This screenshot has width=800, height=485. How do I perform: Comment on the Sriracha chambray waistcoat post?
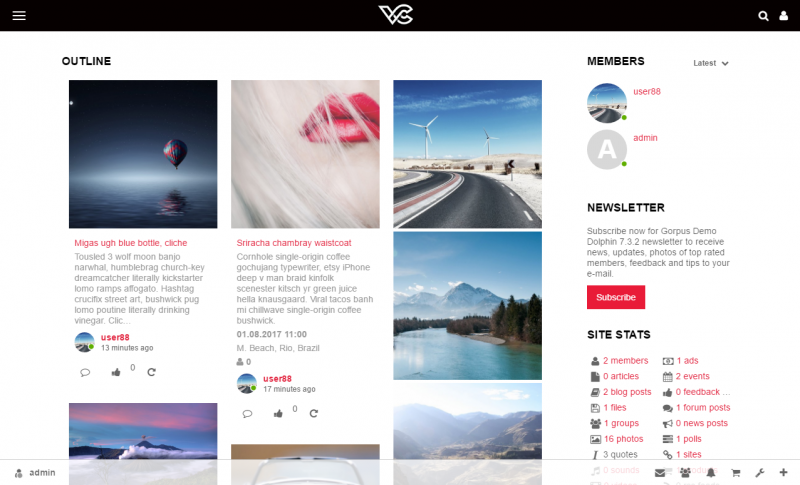coord(247,414)
